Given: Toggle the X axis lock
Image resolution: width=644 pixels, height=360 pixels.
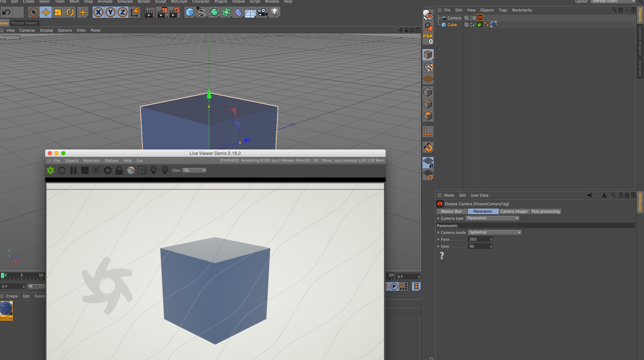Looking at the screenshot, I should pyautogui.click(x=98, y=12).
